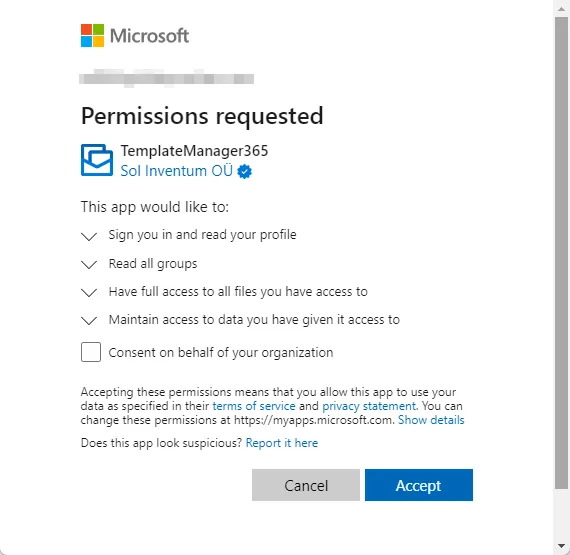The height and width of the screenshot is (555, 570).
Task: Click the 'Permissions requested' heading
Action: [x=202, y=116]
